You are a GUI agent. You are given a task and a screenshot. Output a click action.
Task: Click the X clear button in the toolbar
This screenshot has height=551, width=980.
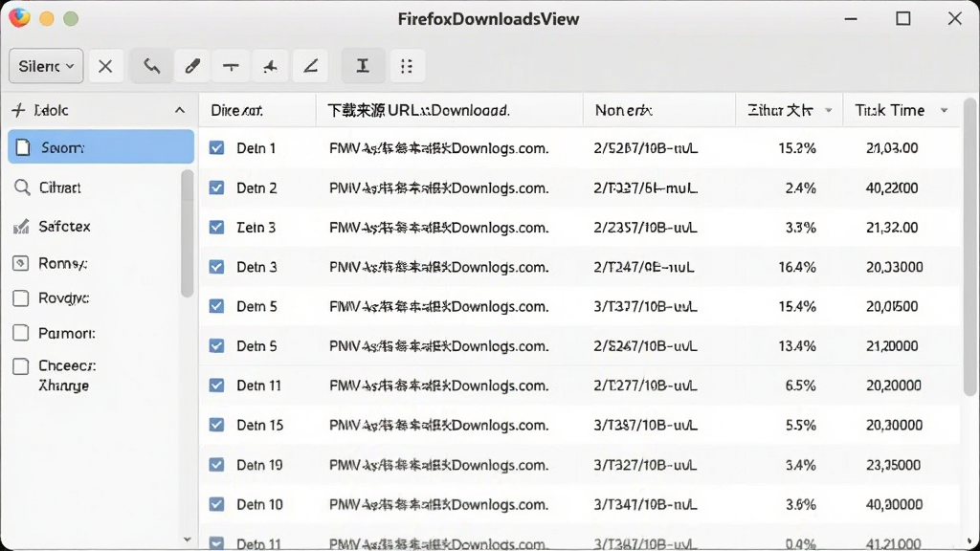coord(105,66)
